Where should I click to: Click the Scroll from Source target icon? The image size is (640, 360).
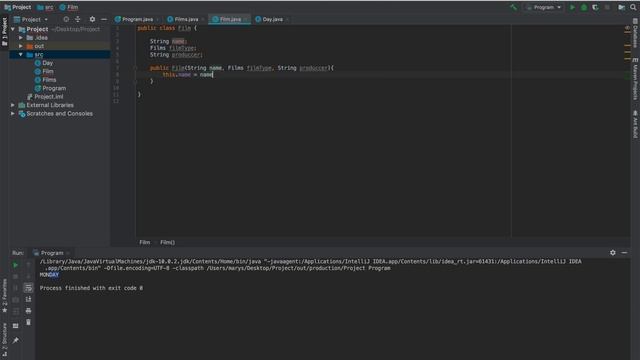(x=66, y=19)
